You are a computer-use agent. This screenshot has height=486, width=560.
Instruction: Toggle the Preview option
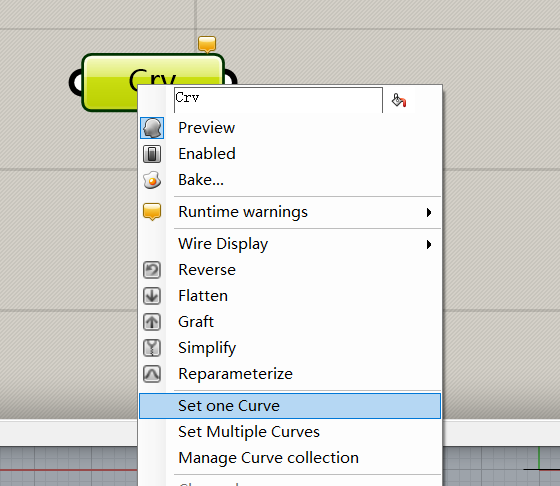coord(290,128)
